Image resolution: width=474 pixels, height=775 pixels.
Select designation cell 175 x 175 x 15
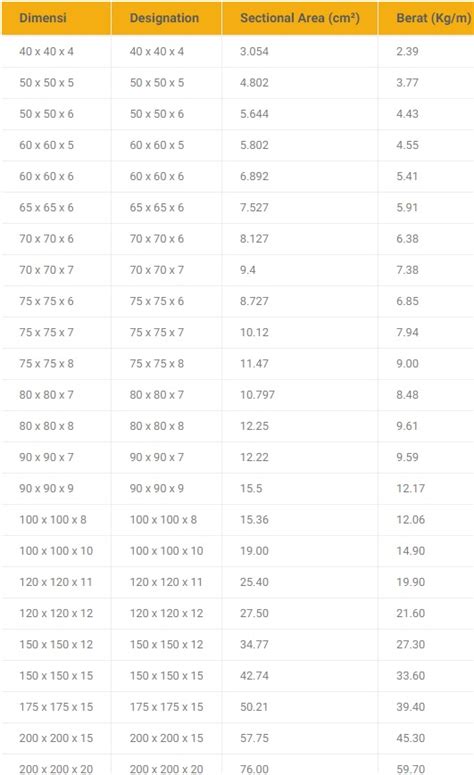[167, 707]
